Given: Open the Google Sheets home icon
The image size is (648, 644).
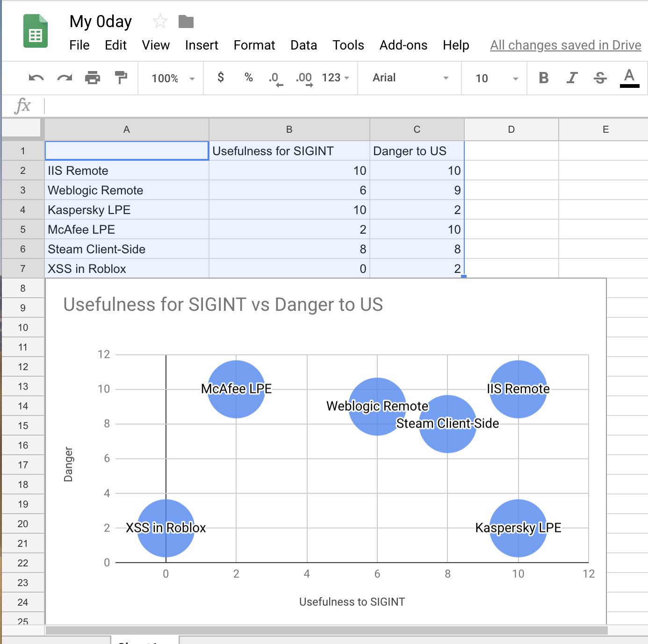Looking at the screenshot, I should click(x=36, y=31).
